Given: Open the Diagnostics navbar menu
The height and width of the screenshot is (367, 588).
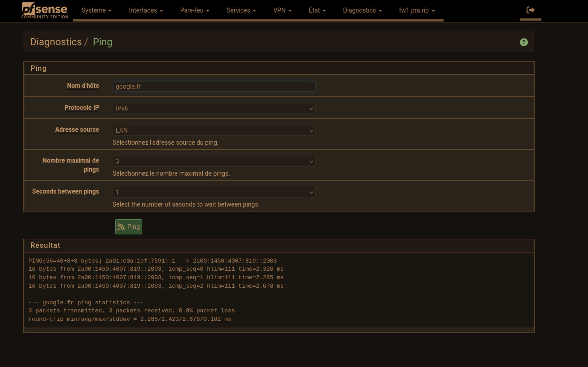Looking at the screenshot, I should tap(362, 11).
